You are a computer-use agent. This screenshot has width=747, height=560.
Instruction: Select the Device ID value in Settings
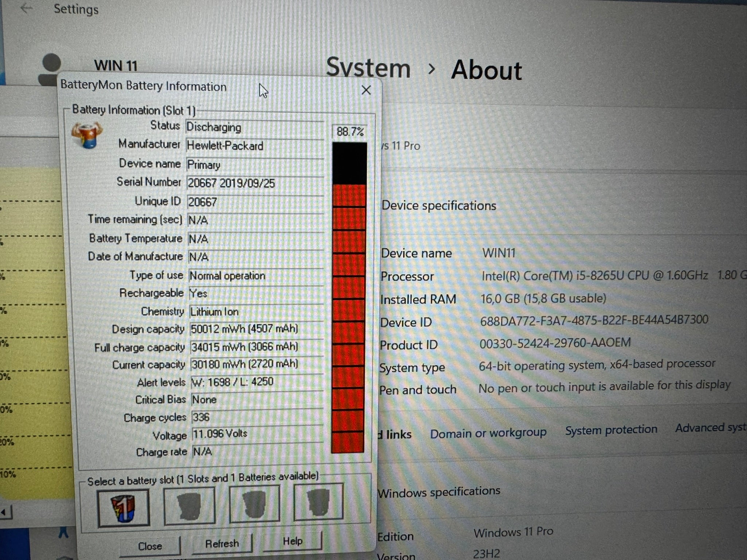594,320
